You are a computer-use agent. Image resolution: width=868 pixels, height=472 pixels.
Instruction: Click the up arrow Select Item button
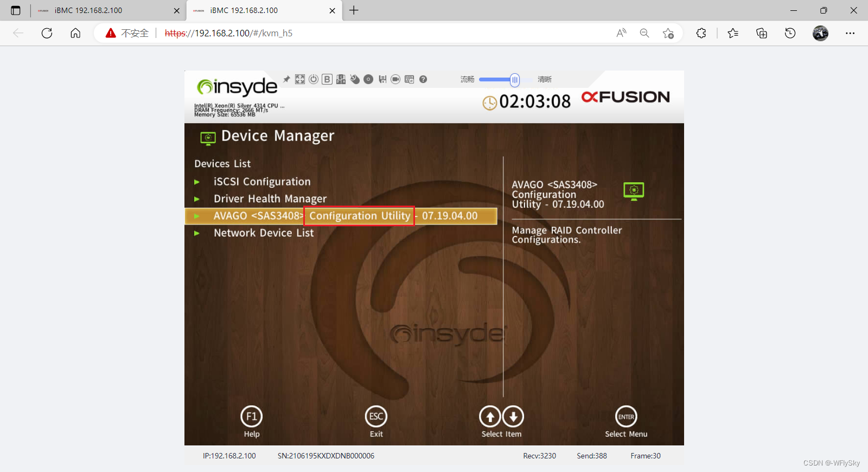coord(490,417)
